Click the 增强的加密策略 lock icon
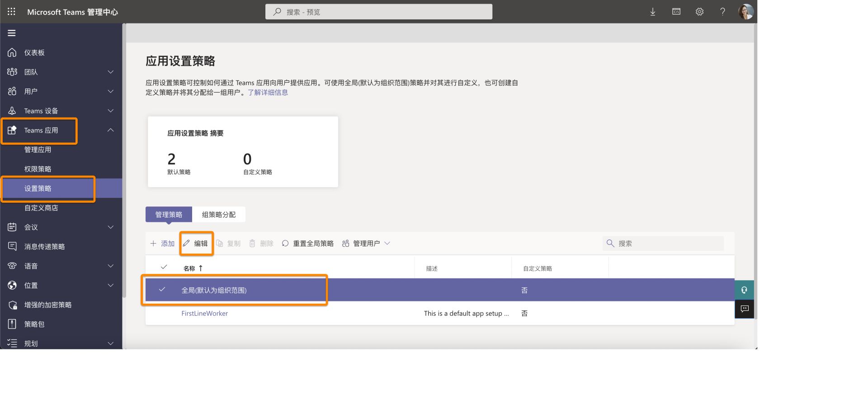Image resolution: width=868 pixels, height=413 pixels. tap(13, 305)
